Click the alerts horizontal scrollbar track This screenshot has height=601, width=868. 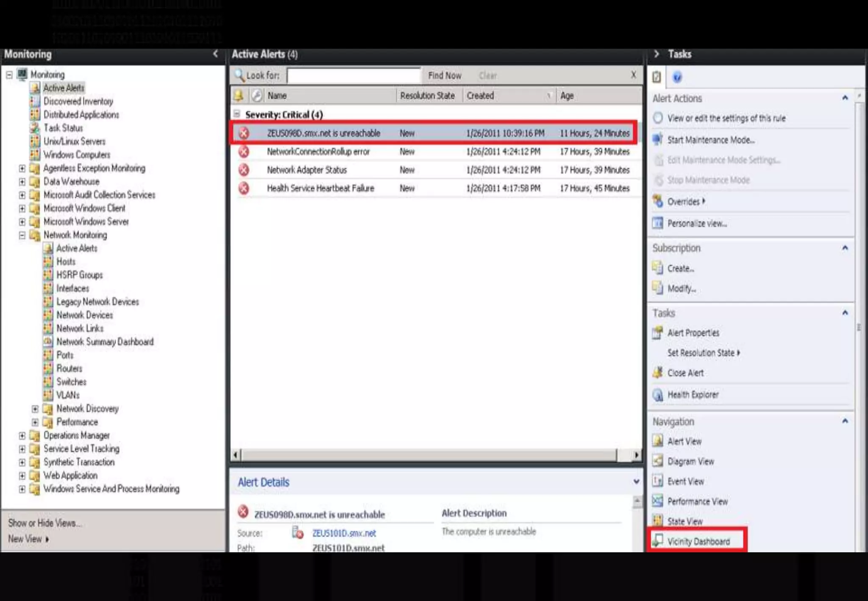pyautogui.click(x=428, y=455)
